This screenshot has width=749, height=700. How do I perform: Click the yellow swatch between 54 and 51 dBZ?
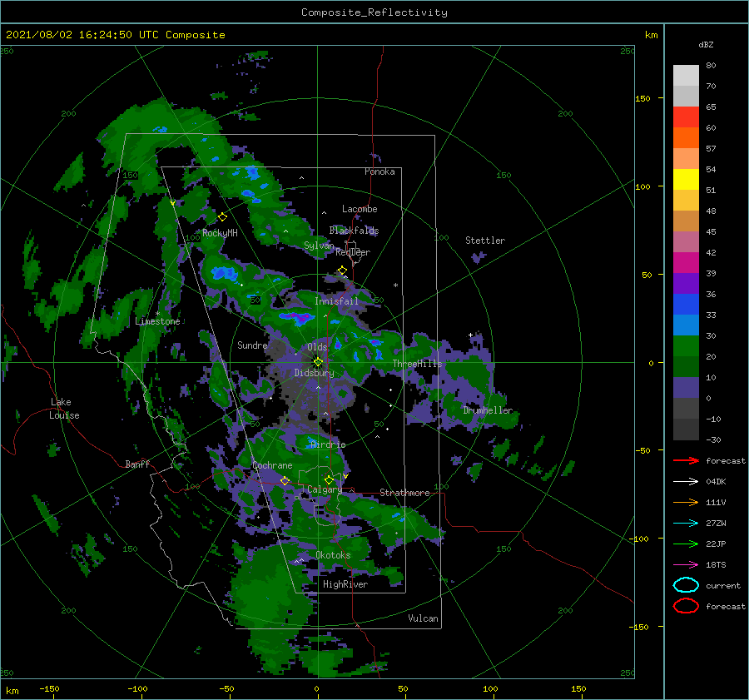[686, 180]
